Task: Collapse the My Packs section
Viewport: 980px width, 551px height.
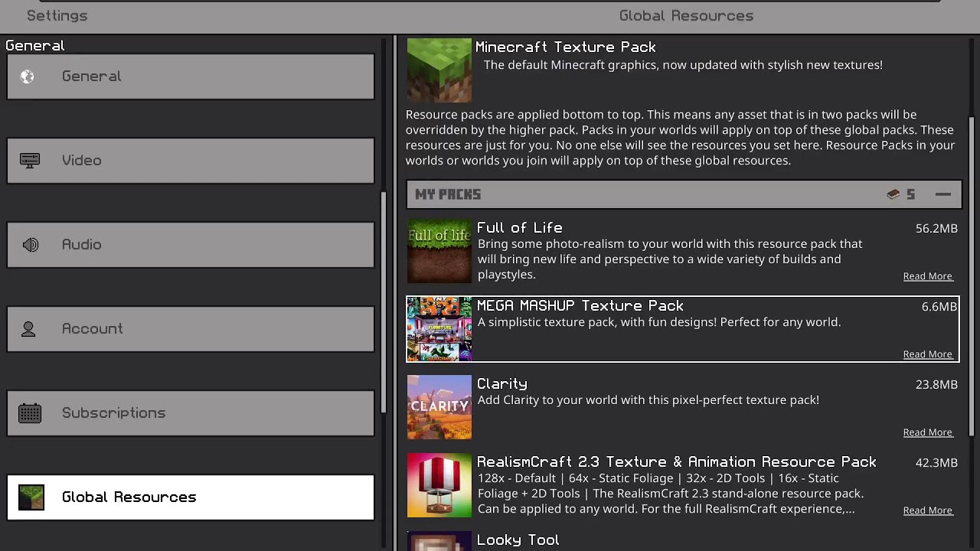Action: pos(943,194)
